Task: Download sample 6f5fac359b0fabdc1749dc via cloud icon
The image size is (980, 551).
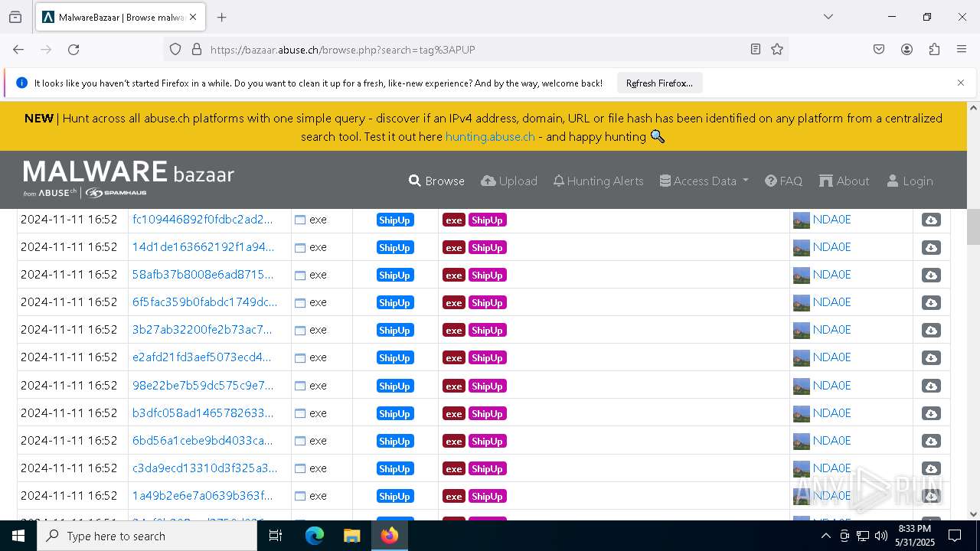Action: 931,302
